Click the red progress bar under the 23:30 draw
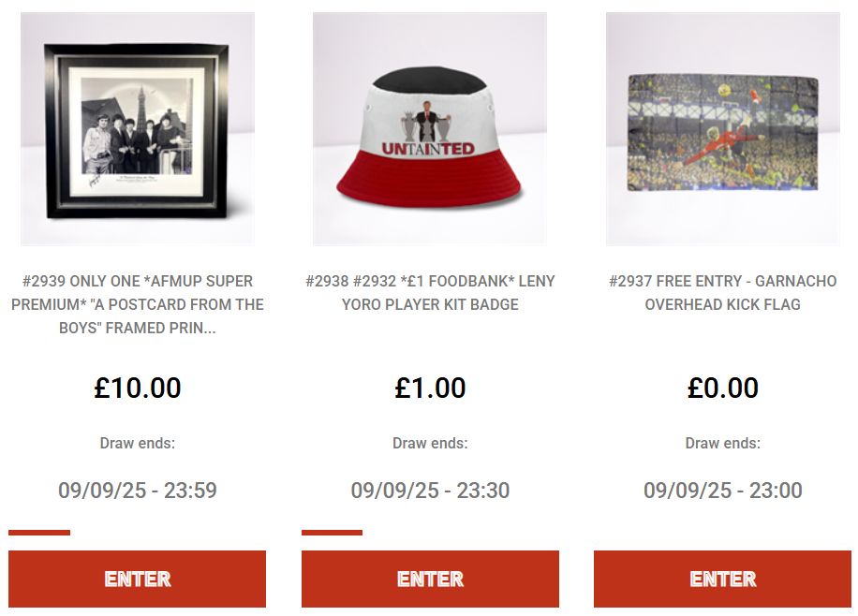This screenshot has width=858, height=616. [x=333, y=533]
